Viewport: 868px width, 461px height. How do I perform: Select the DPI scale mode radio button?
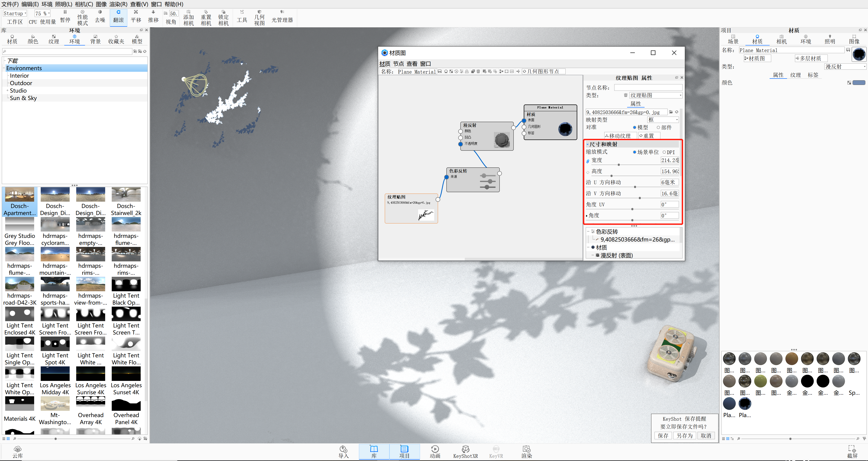664,152
